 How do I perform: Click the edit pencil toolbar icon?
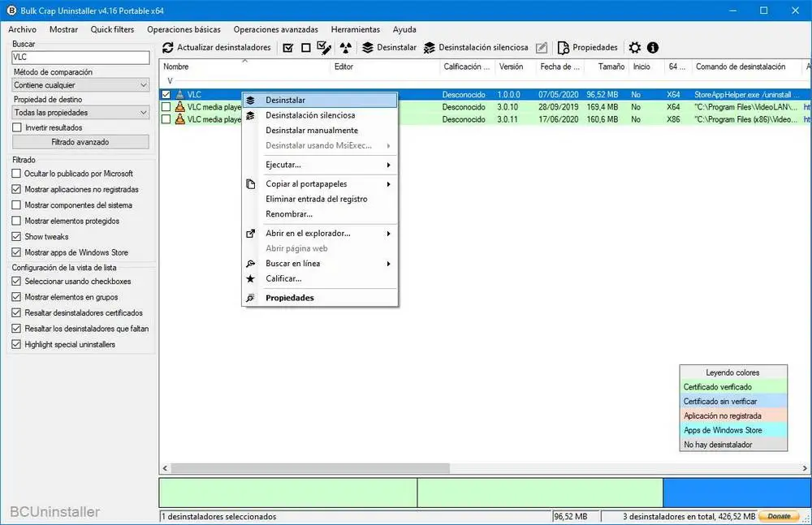pyautogui.click(x=541, y=48)
